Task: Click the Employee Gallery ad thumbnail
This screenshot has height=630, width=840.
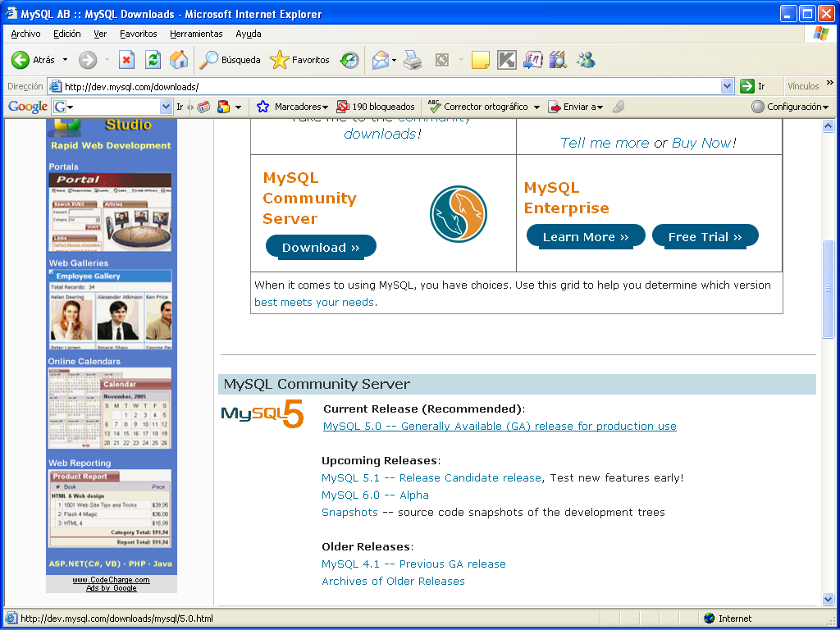Action: [x=111, y=309]
